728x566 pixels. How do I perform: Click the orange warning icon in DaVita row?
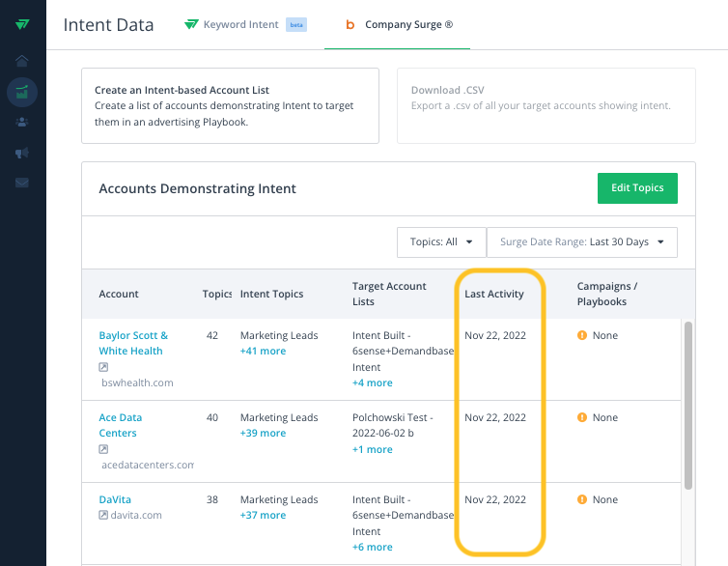tap(582, 499)
